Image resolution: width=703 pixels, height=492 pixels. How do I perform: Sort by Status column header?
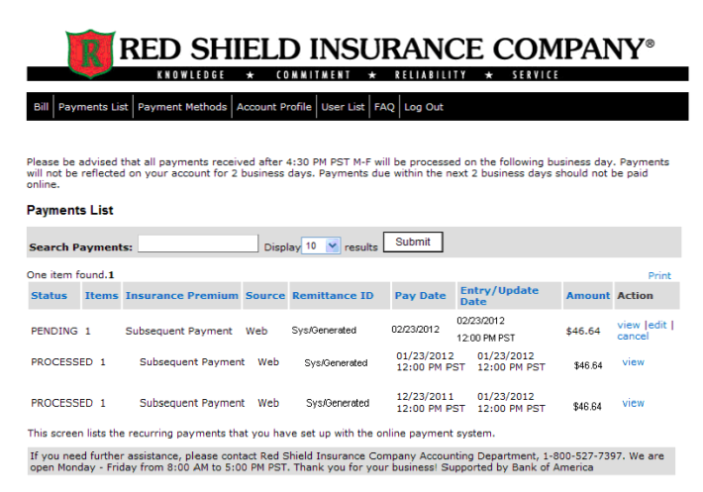(x=49, y=296)
